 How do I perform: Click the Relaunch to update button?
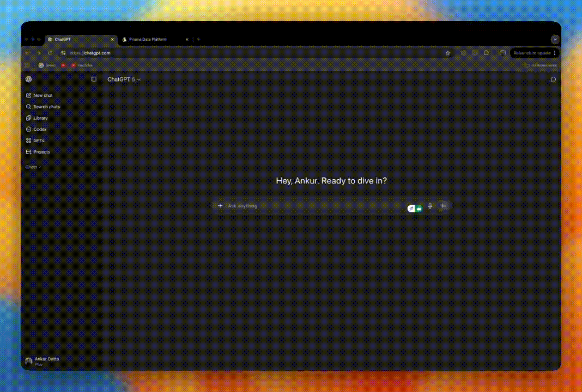tap(531, 53)
